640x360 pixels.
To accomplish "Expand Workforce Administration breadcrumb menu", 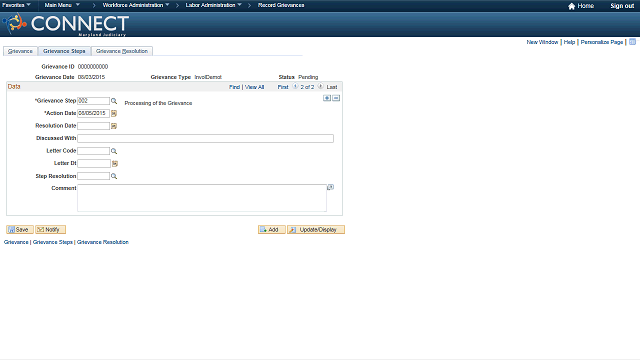I will tap(136, 5).
